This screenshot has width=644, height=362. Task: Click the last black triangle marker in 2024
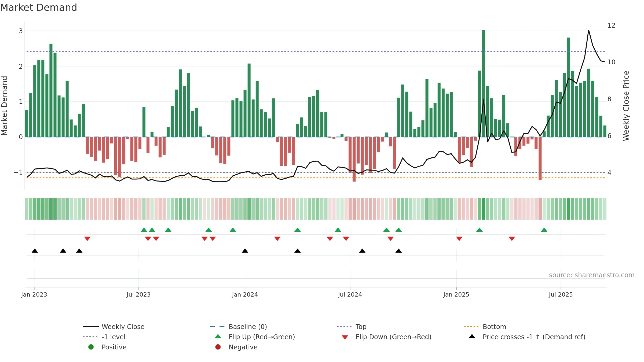[x=399, y=251]
